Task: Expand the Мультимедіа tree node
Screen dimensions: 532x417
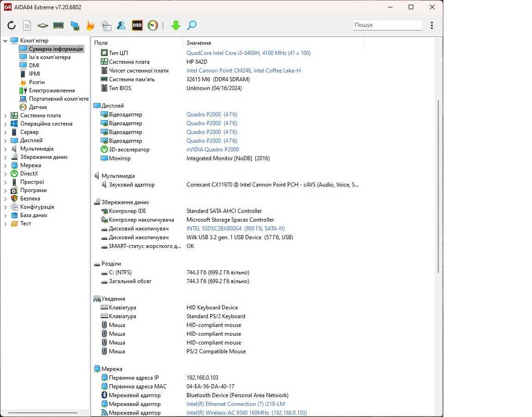Action: click(5, 149)
